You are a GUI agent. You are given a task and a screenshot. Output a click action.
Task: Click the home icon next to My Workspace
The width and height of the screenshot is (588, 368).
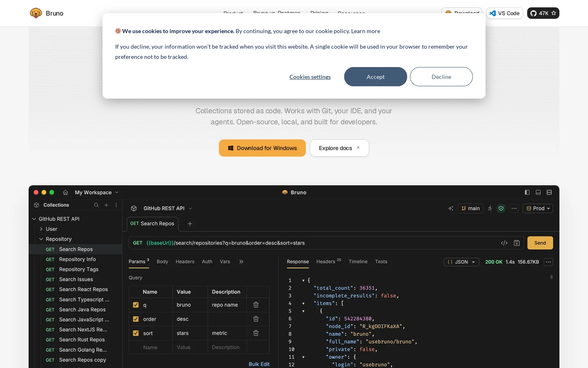65,192
